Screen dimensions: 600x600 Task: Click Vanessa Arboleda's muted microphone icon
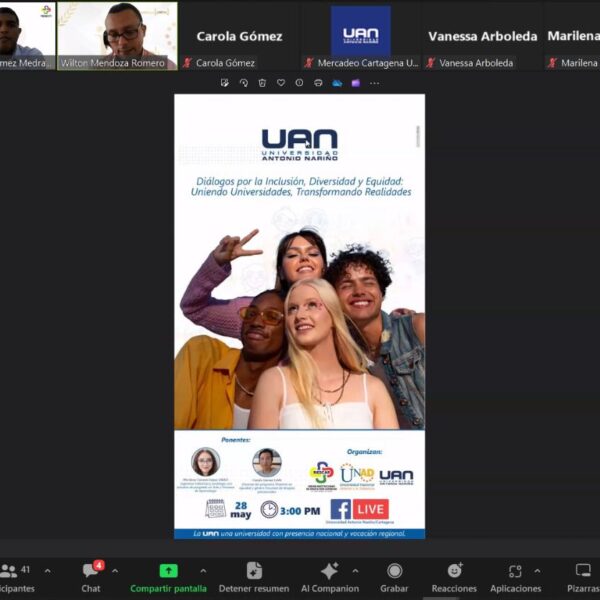coord(430,63)
